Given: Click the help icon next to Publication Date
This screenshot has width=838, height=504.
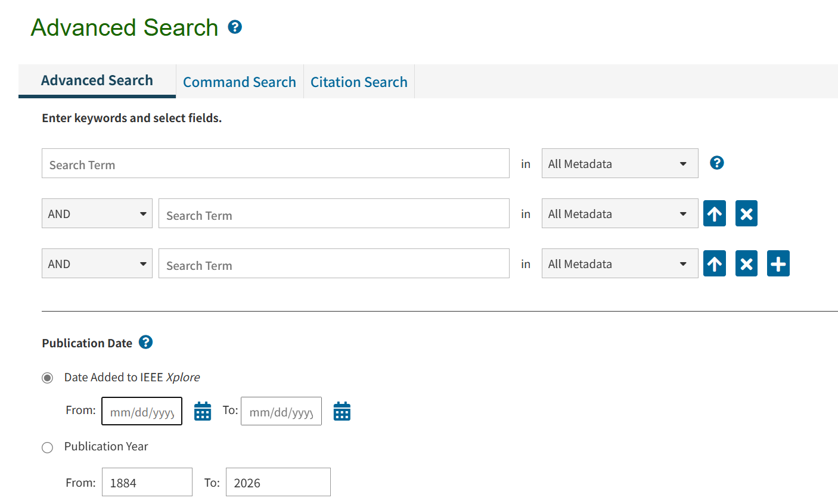Looking at the screenshot, I should [146, 342].
